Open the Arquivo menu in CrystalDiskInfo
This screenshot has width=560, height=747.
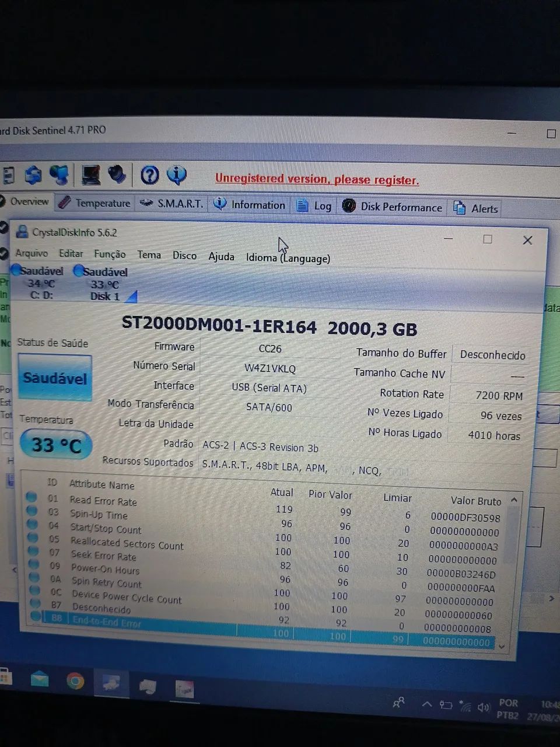click(x=32, y=253)
